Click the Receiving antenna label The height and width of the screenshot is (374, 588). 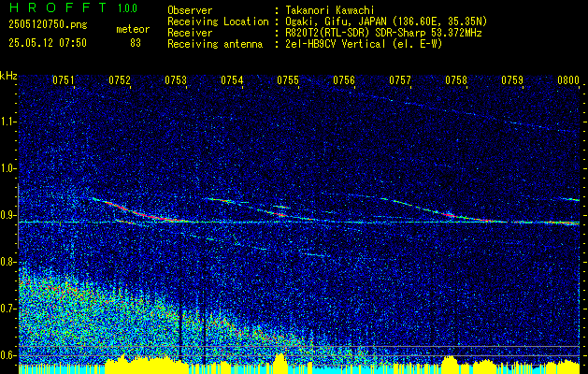coord(215,44)
